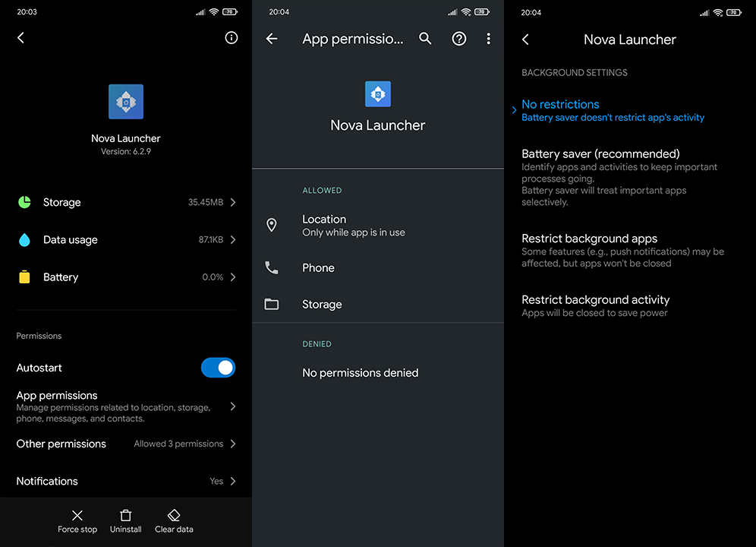This screenshot has height=547, width=756.
Task: Tap the Uninstall trash icon
Action: [x=125, y=515]
